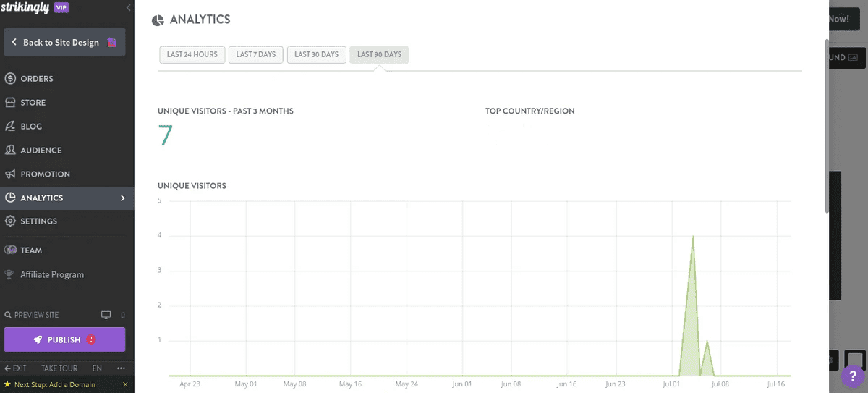Screen dimensions: 868x393
Task: Start Take Tour
Action: pos(59,368)
